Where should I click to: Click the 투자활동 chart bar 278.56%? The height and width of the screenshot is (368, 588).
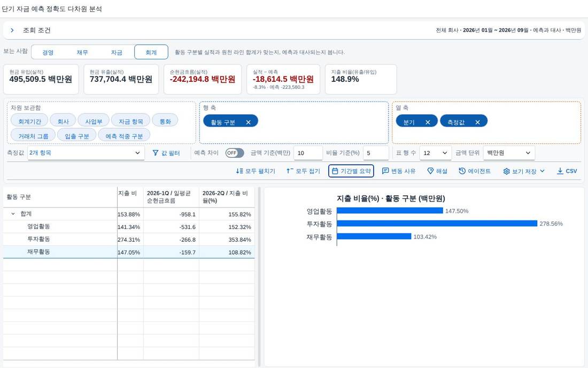coord(437,224)
